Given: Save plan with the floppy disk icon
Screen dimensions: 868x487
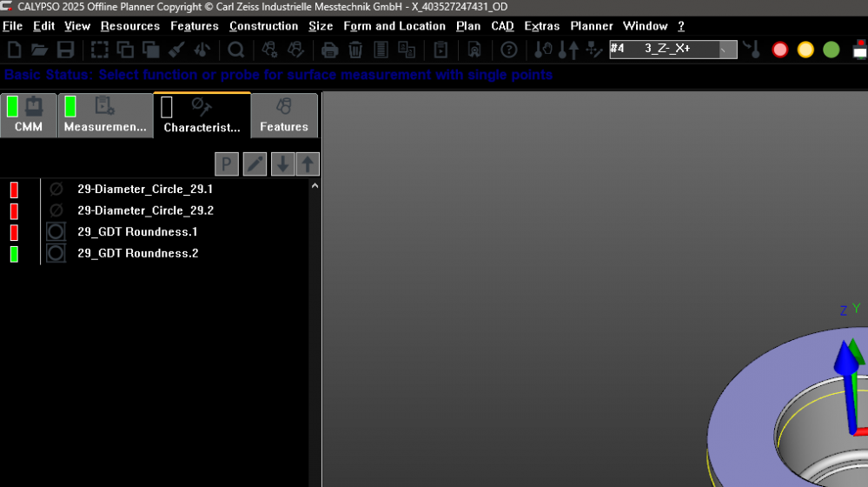Looking at the screenshot, I should [x=65, y=50].
